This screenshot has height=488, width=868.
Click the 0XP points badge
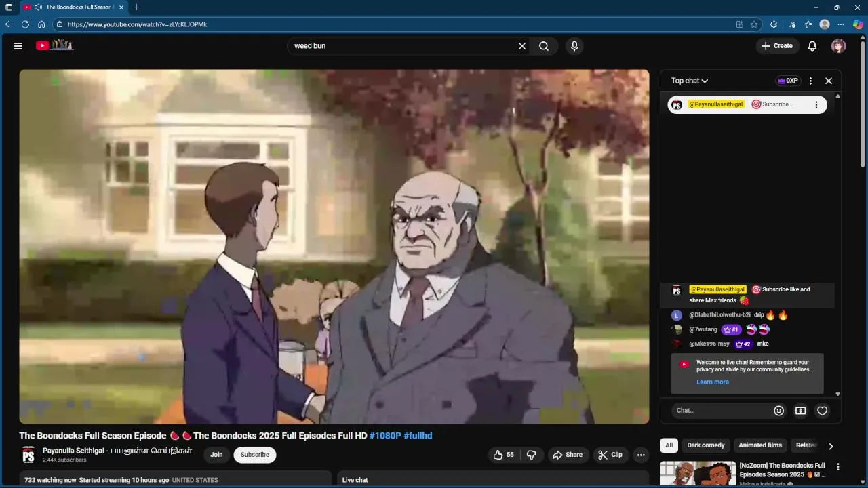pos(788,81)
